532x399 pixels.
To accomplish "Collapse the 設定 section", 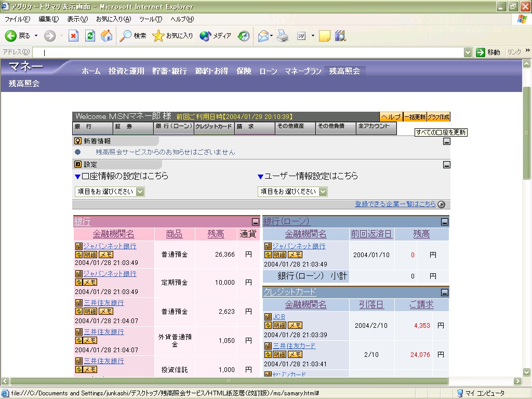I will pyautogui.click(x=446, y=165).
